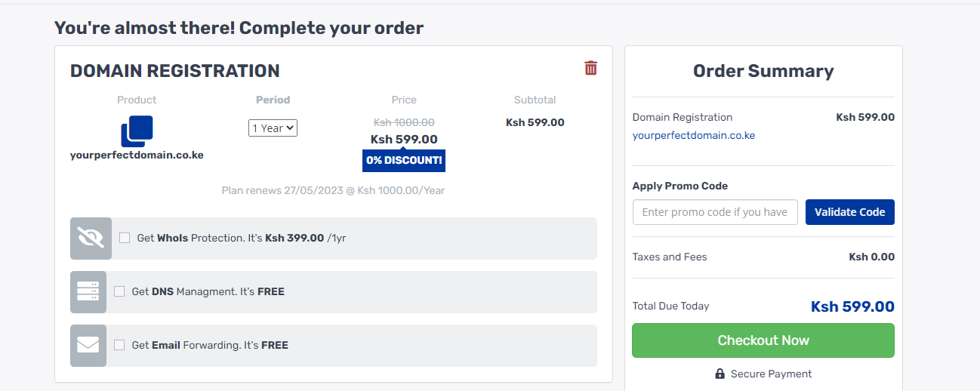The image size is (980, 391).
Task: Tick the free DNS Management checkbox
Action: tap(119, 291)
